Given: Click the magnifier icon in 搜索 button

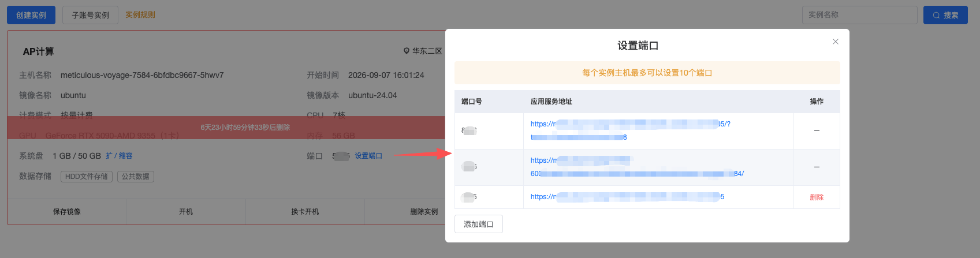Looking at the screenshot, I should click(936, 16).
